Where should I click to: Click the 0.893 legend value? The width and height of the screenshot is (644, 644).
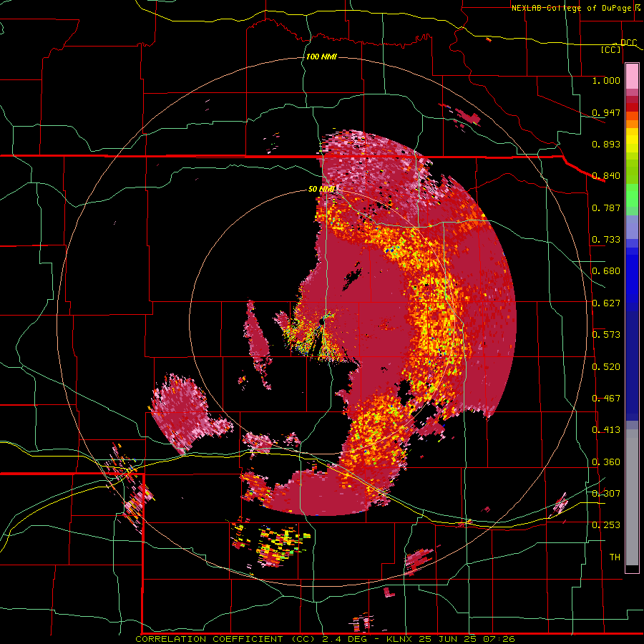tap(606, 144)
